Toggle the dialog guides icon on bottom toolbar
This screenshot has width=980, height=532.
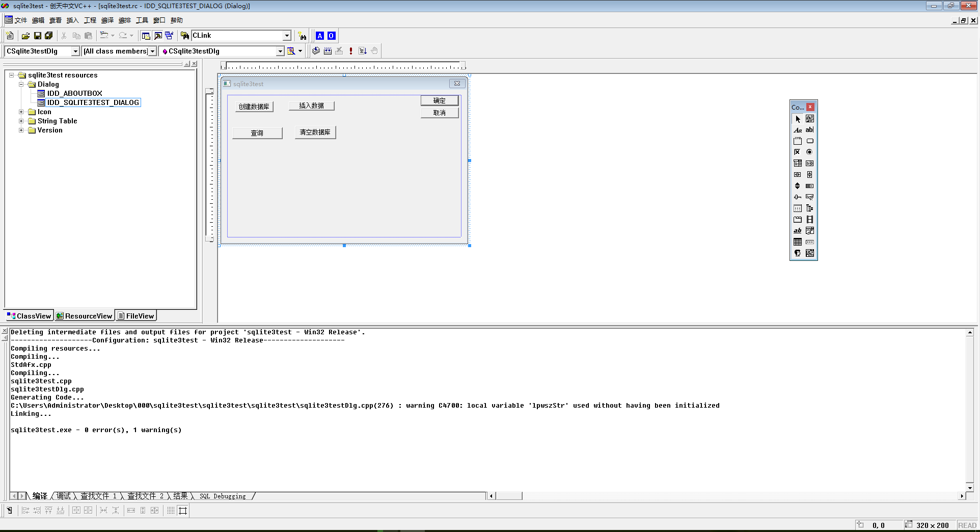(x=183, y=511)
